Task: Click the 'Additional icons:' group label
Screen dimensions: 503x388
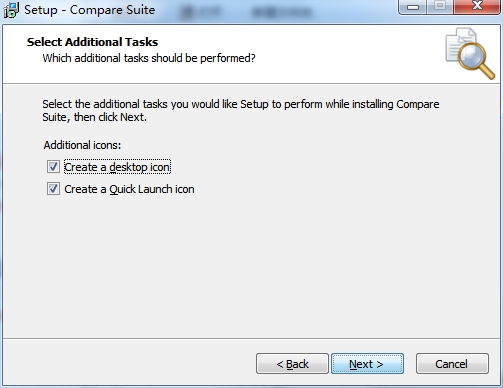Action: pyautogui.click(x=82, y=145)
